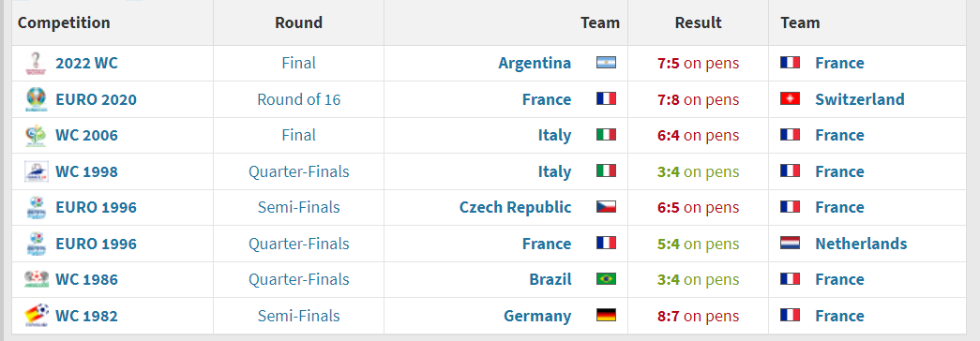Select the Czech Republic team link
The width and height of the screenshot is (980, 341).
pyautogui.click(x=515, y=207)
